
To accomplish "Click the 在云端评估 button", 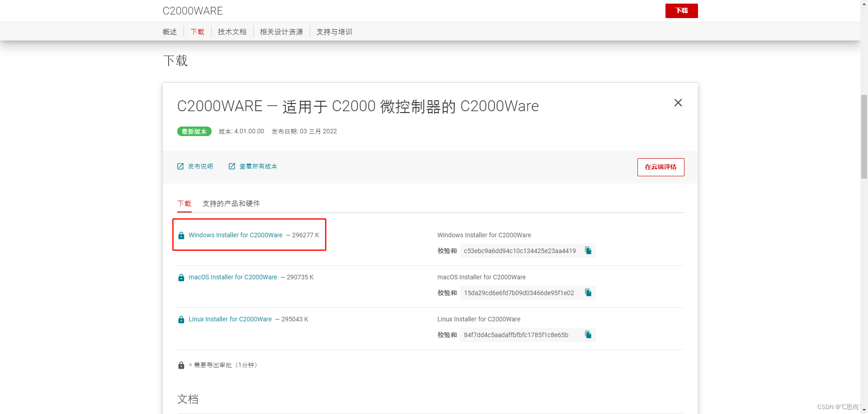I will coord(660,167).
